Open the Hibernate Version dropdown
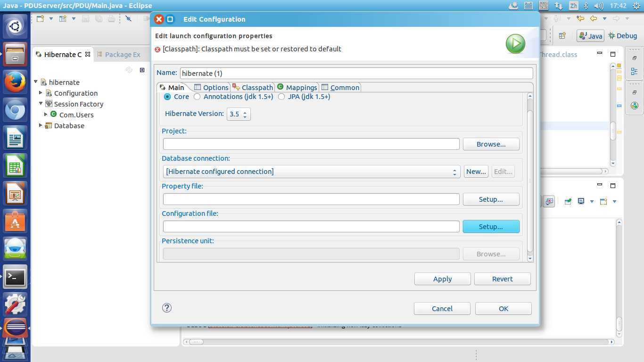The height and width of the screenshot is (362, 644). point(239,114)
